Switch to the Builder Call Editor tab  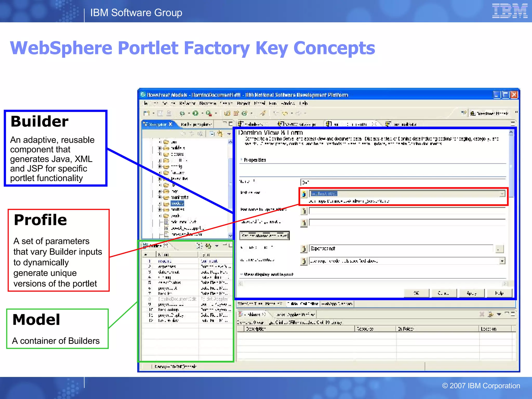[x=303, y=304]
